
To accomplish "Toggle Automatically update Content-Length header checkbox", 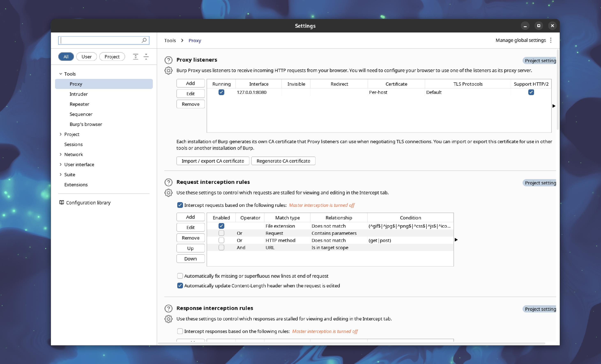I will click(x=180, y=286).
